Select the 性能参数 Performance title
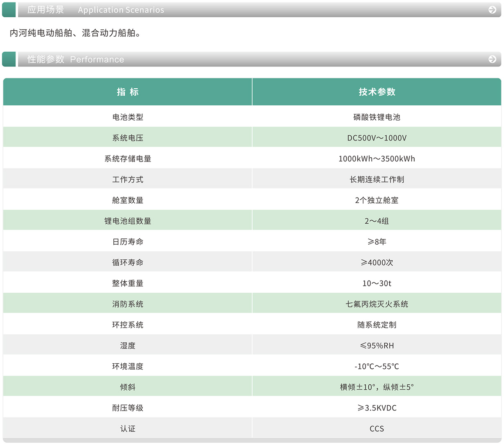 tap(76, 59)
